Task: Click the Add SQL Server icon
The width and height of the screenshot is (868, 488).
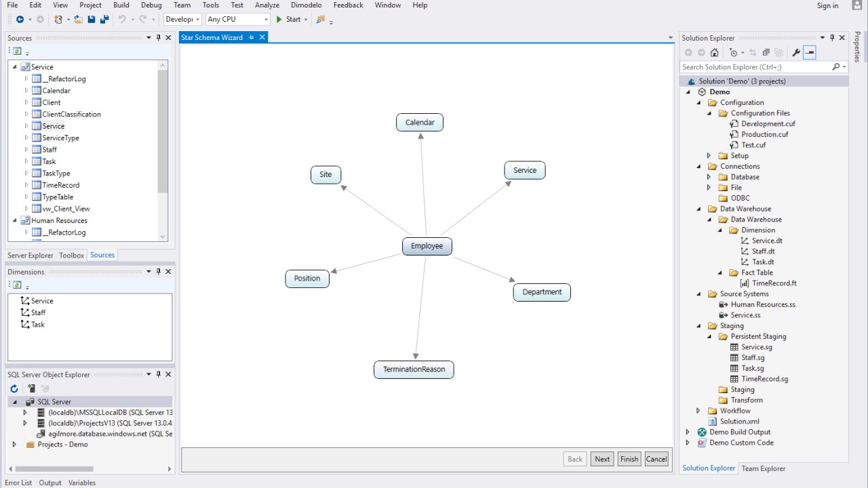Action: (x=31, y=388)
